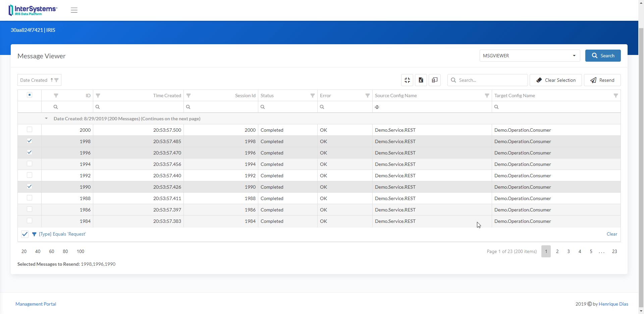The width and height of the screenshot is (644, 314).
Task: Check the row 1988 checkbox
Action: (30, 198)
